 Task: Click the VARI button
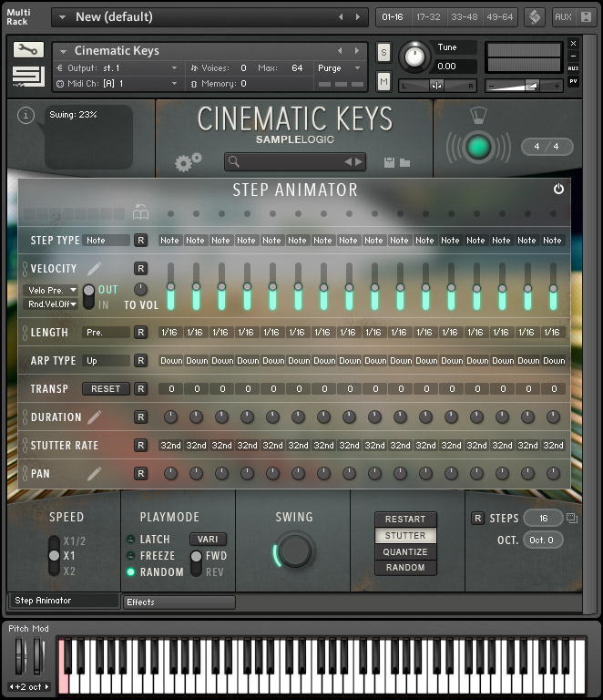[208, 540]
